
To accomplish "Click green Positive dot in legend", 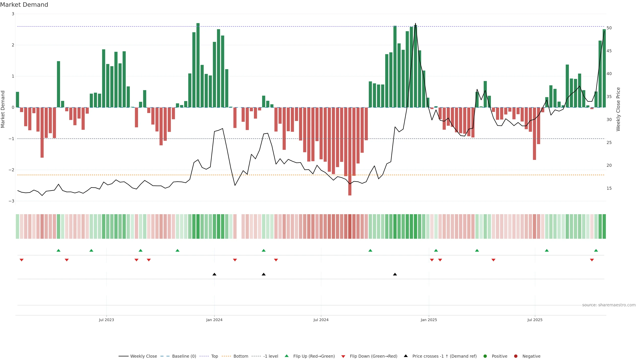I will 485,356.
